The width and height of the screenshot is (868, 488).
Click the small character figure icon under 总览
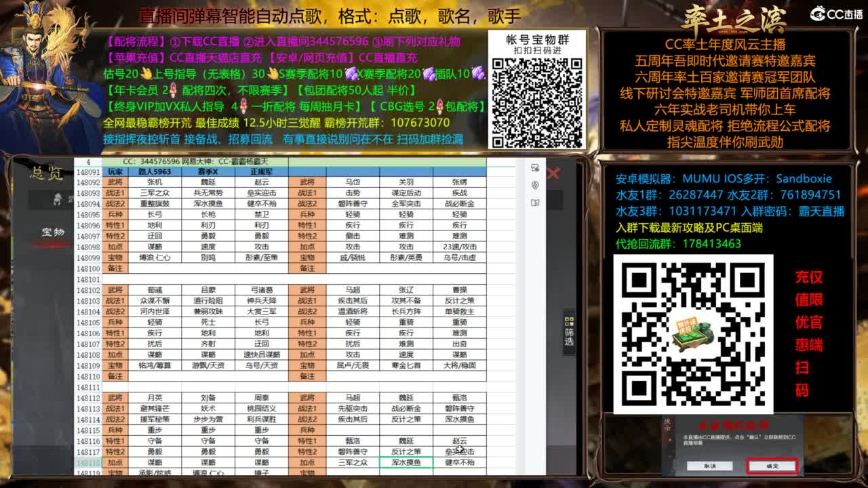pyautogui.click(x=58, y=199)
